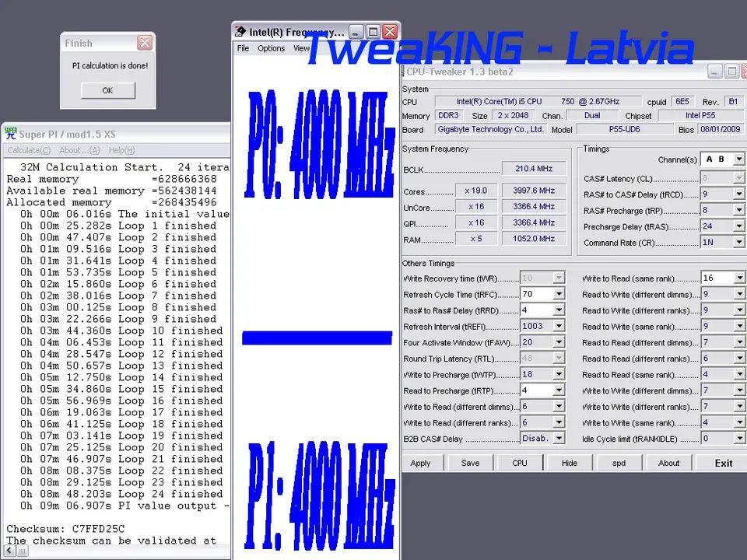747x560 pixels.
Task: Open File menu in Intel Frequency window
Action: pos(243,48)
